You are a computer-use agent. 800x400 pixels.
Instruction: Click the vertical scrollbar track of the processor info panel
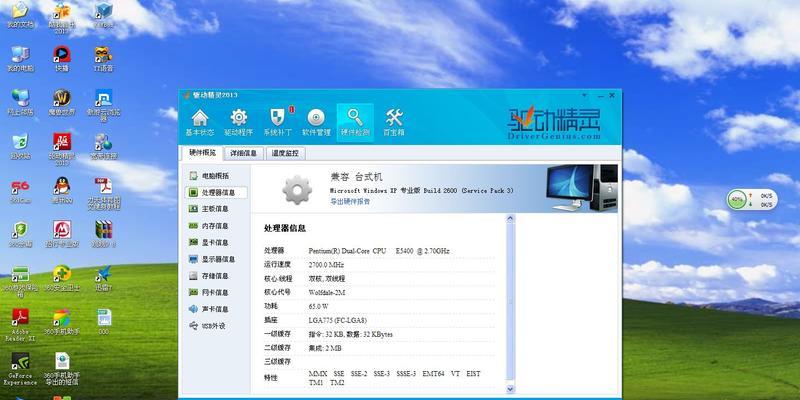pyautogui.click(x=510, y=304)
